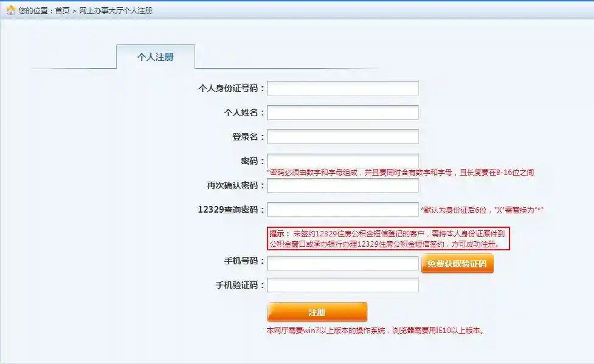The image size is (594, 364).
Task: Select the 个人注册 tab
Action: click(x=156, y=57)
